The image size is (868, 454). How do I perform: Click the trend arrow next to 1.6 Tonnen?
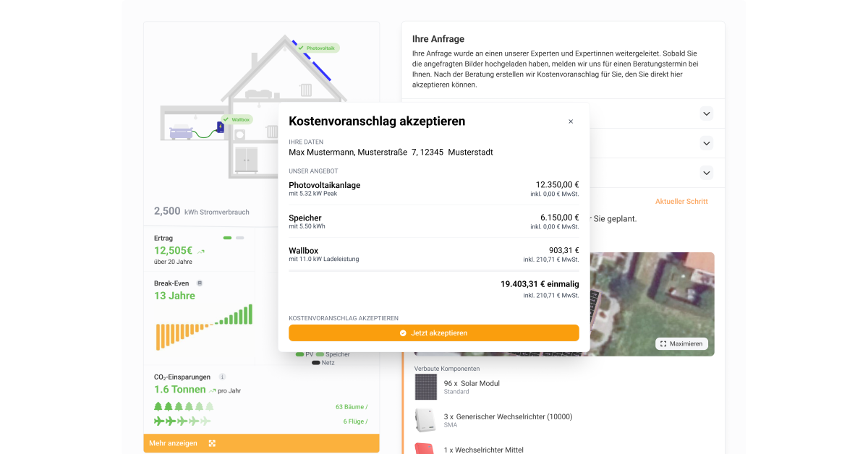tap(213, 390)
